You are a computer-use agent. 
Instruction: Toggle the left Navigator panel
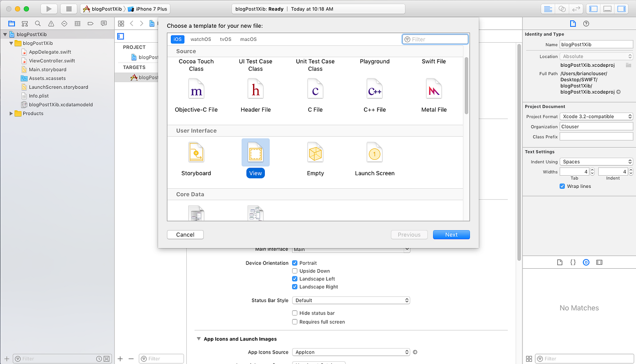[x=593, y=9]
